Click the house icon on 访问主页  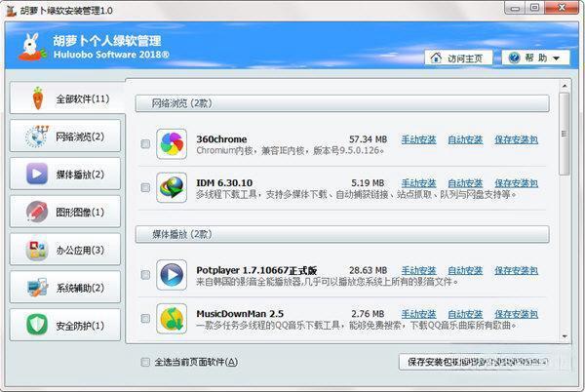click(x=436, y=58)
